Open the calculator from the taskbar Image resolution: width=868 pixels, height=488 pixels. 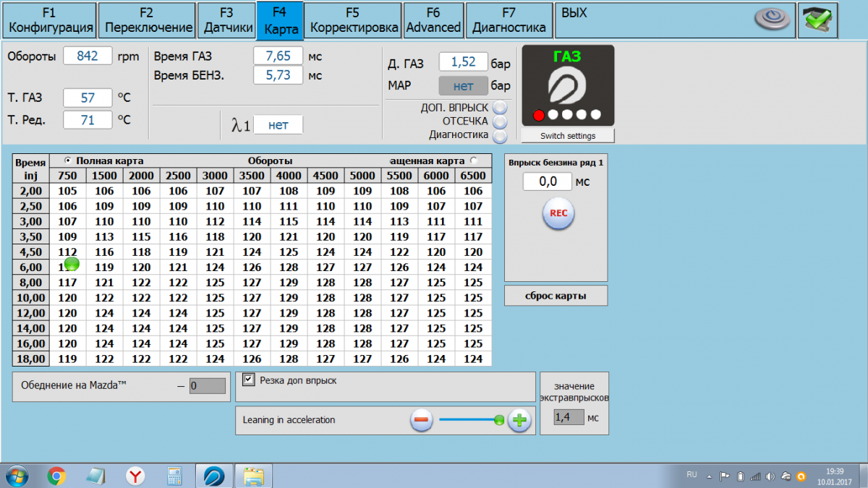pos(174,476)
